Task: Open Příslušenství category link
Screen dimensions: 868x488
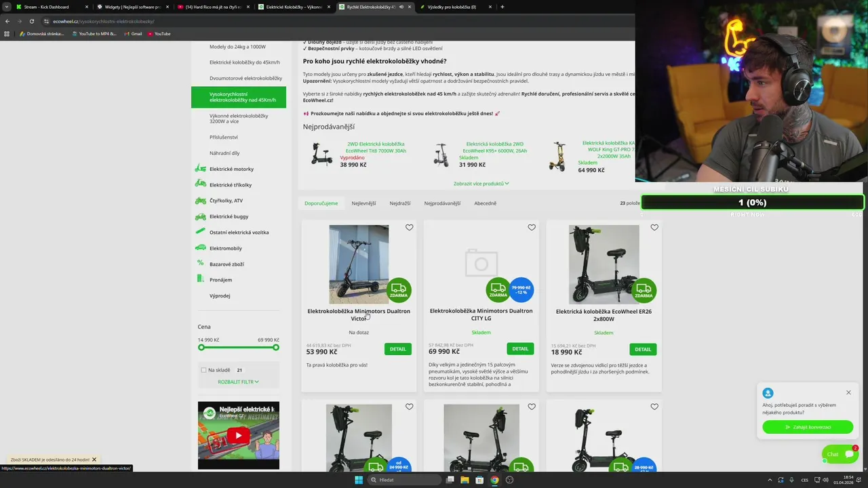Action: pos(223,137)
